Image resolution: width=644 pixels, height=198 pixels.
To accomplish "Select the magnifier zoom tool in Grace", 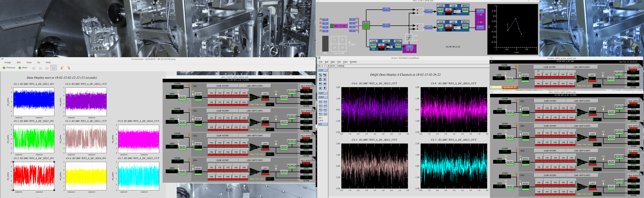I will [320, 75].
